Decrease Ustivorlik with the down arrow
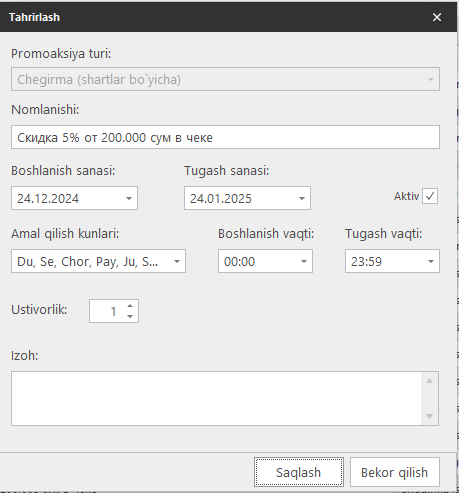The height and width of the screenshot is (493, 459). click(x=130, y=316)
